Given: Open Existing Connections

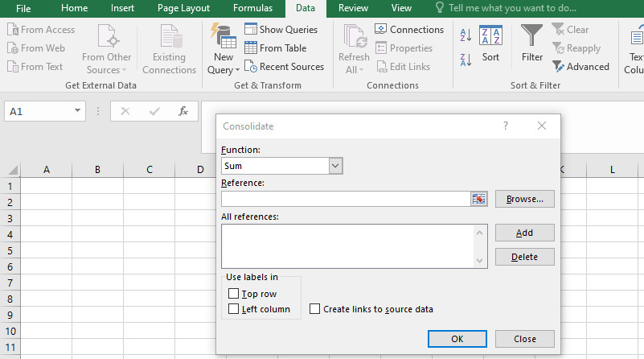Looking at the screenshot, I should [169, 49].
